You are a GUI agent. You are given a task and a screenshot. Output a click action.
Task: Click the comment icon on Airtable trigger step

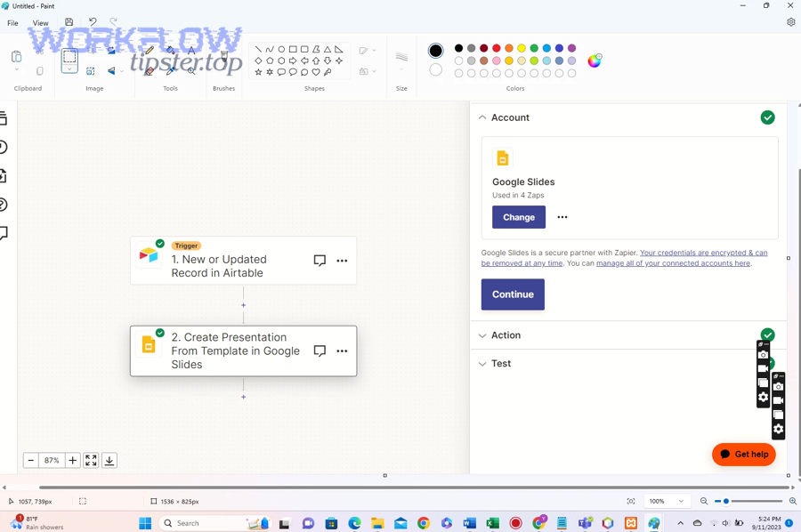pyautogui.click(x=320, y=261)
